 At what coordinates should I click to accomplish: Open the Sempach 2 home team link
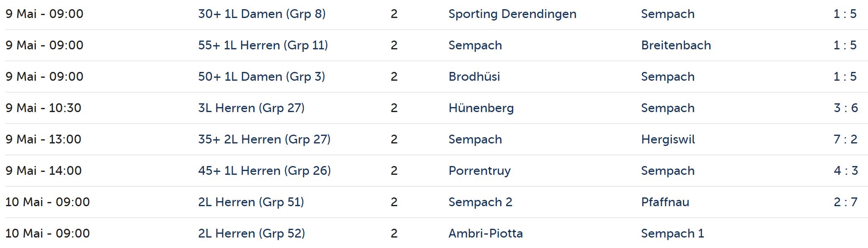tap(480, 202)
